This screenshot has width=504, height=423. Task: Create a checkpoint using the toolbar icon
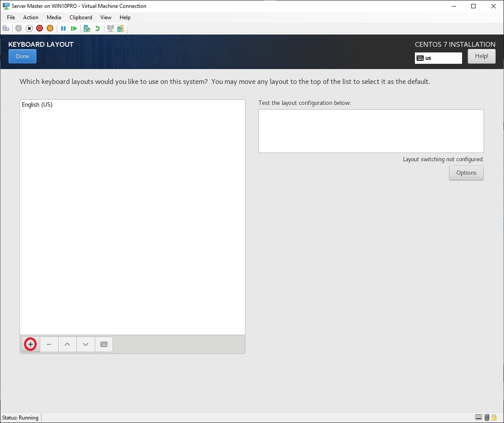87,28
